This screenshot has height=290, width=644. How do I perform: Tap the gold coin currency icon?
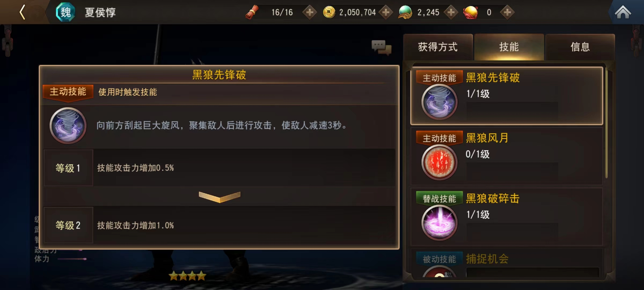(x=329, y=12)
